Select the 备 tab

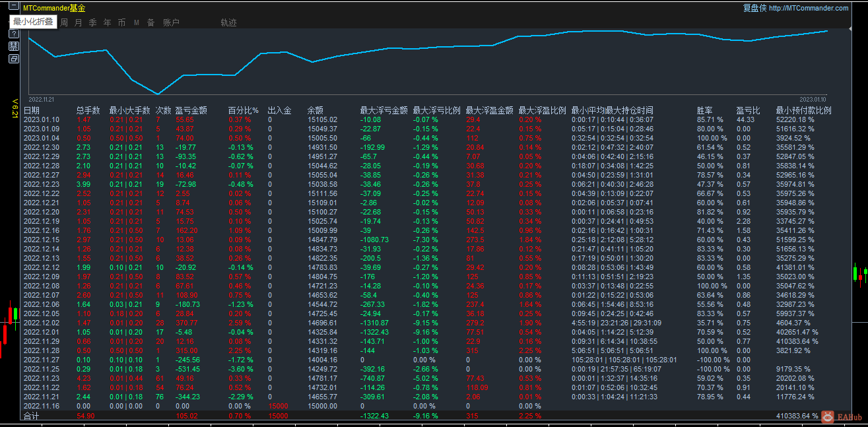[150, 22]
